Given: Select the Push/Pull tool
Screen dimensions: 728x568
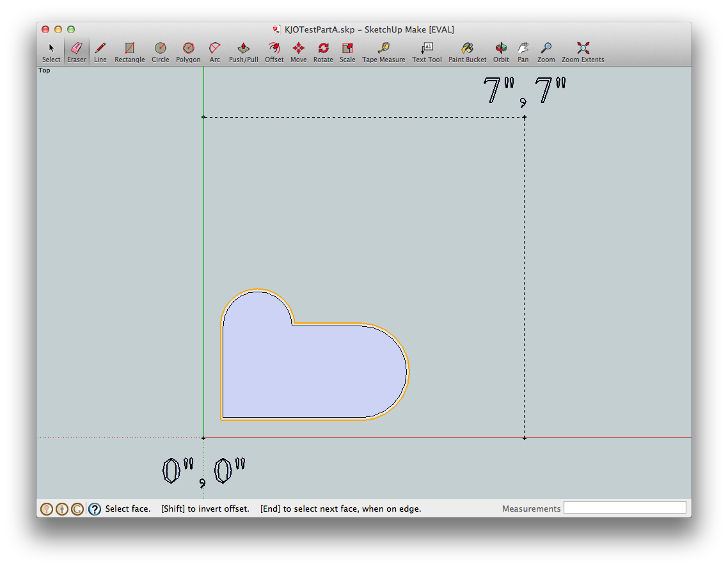Looking at the screenshot, I should coord(243,52).
